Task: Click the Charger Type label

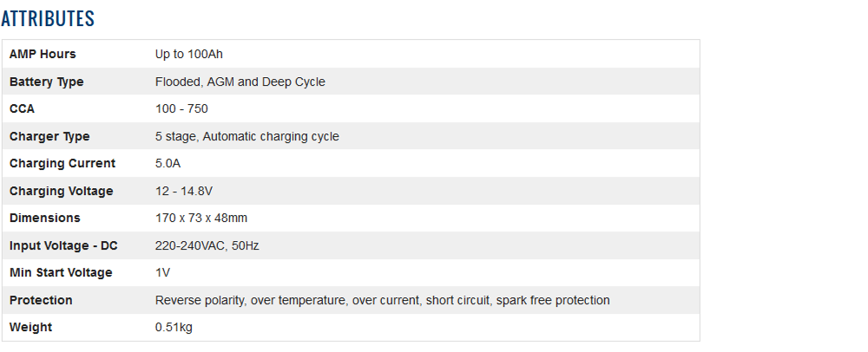Action: coord(49,136)
